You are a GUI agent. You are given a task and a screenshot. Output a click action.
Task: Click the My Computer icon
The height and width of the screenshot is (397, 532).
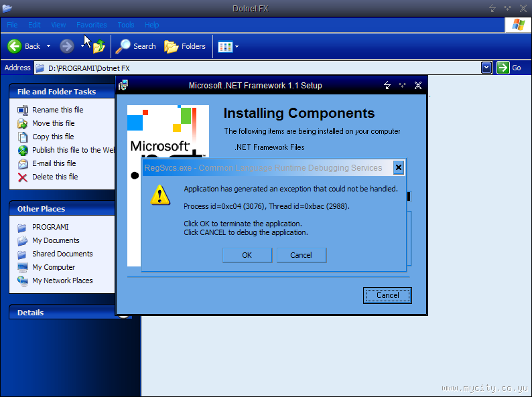23,268
